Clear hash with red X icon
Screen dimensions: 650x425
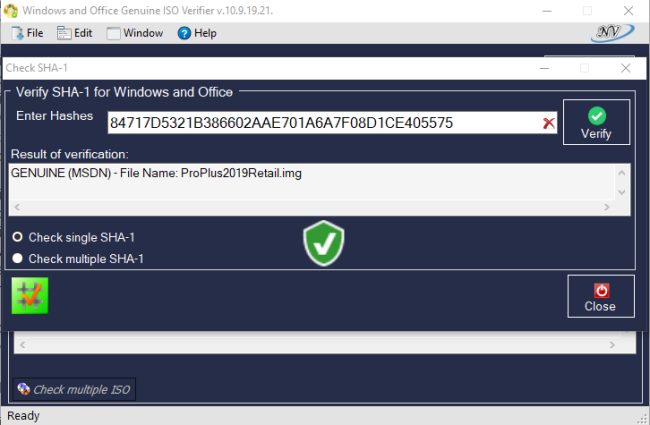point(548,123)
